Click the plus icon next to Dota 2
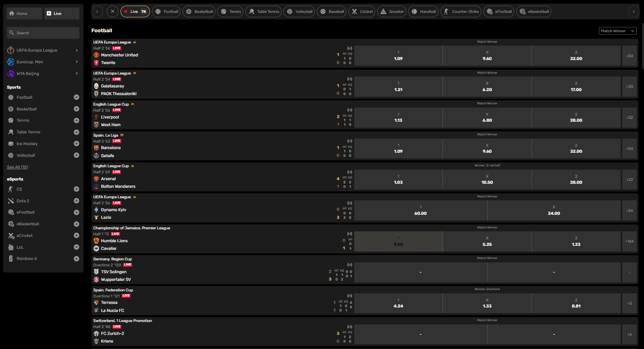This screenshot has width=644, height=349. point(77,201)
